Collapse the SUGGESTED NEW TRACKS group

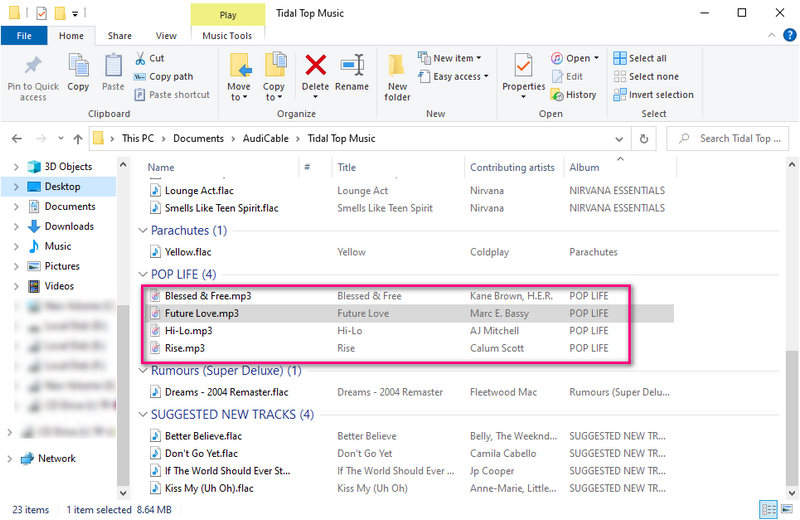[x=143, y=414]
